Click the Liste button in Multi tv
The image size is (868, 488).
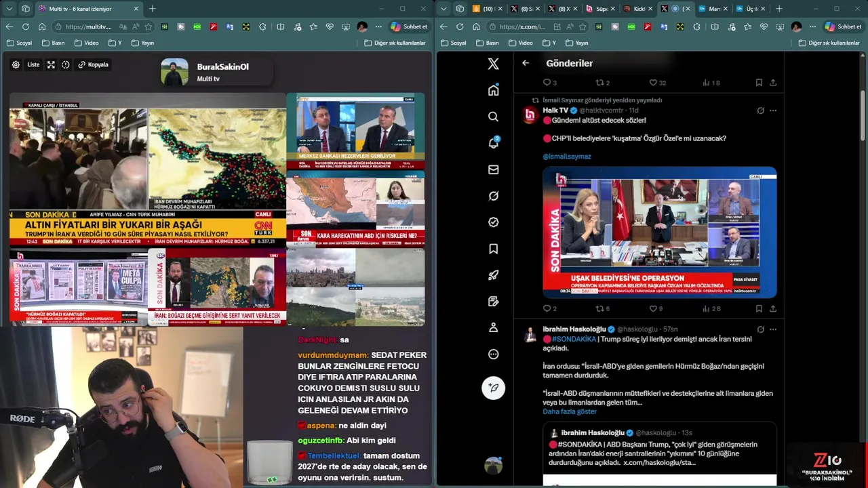pos(33,65)
